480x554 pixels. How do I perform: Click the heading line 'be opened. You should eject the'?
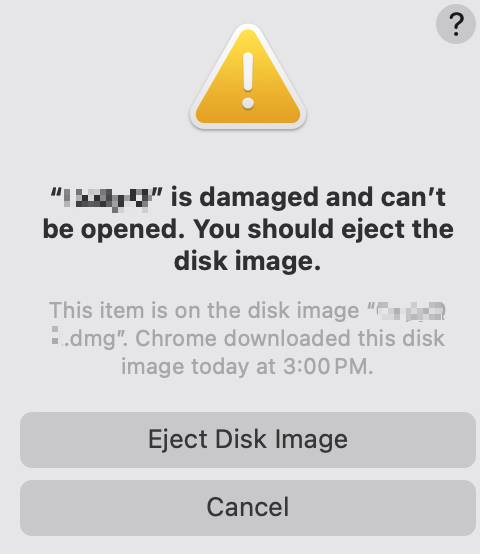coord(248,230)
